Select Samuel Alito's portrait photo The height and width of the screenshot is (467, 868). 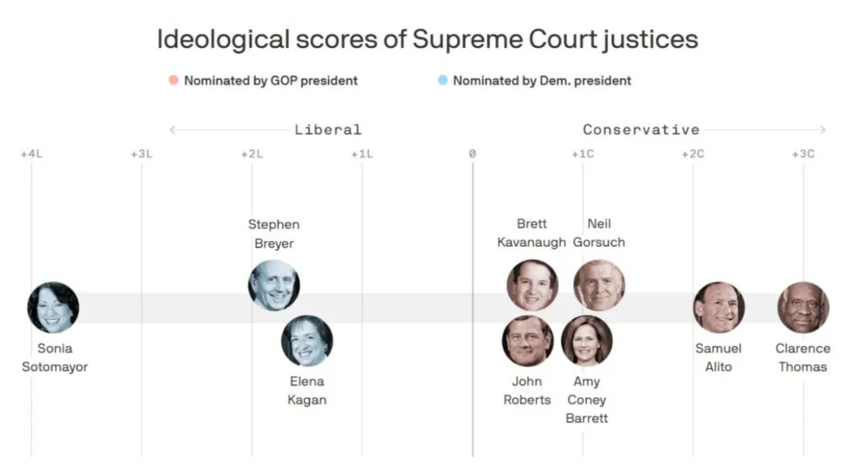tap(719, 308)
